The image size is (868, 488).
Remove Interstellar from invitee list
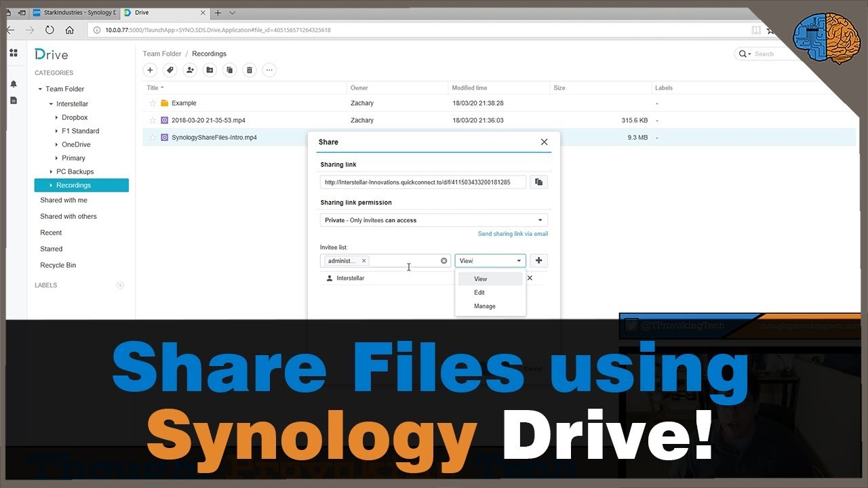[530, 278]
